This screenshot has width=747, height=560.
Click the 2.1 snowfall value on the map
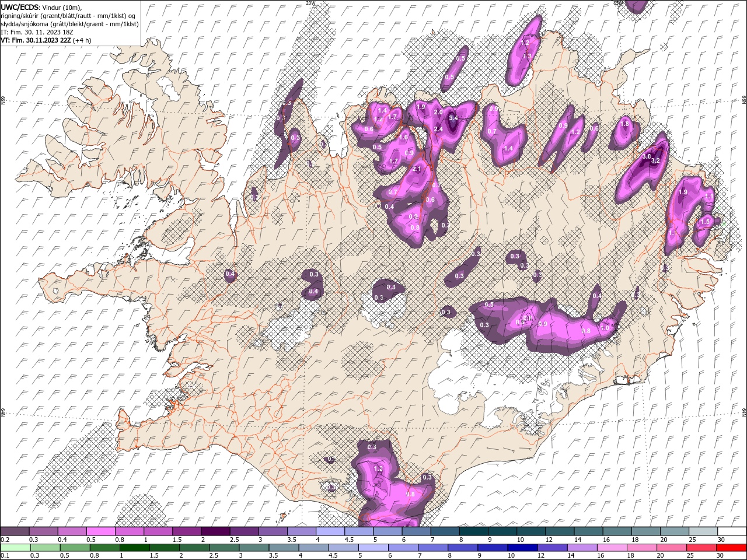pos(417,169)
